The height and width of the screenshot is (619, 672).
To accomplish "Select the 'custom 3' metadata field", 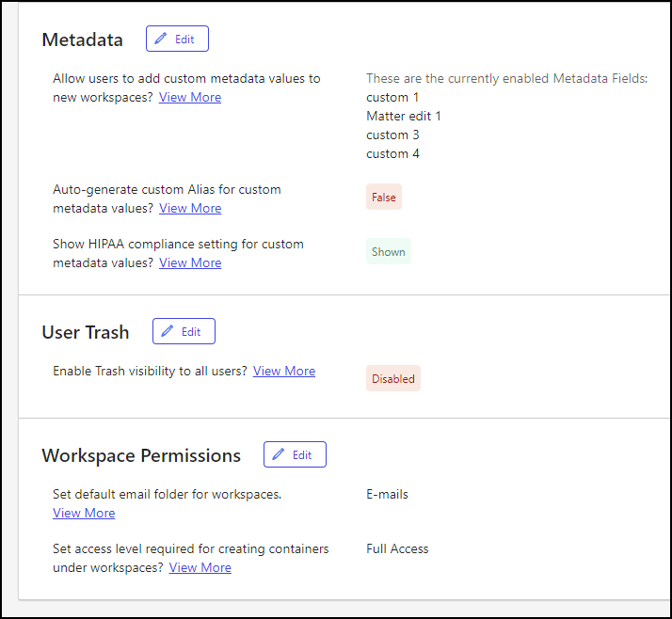I will tap(392, 135).
